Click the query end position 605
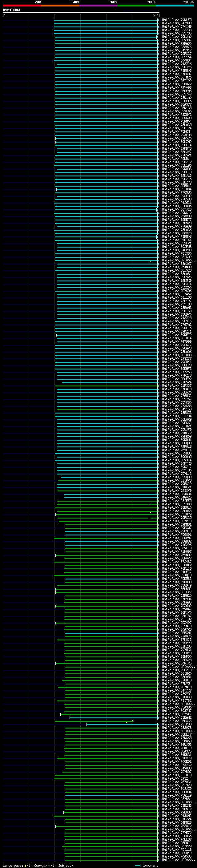 [155, 15]
